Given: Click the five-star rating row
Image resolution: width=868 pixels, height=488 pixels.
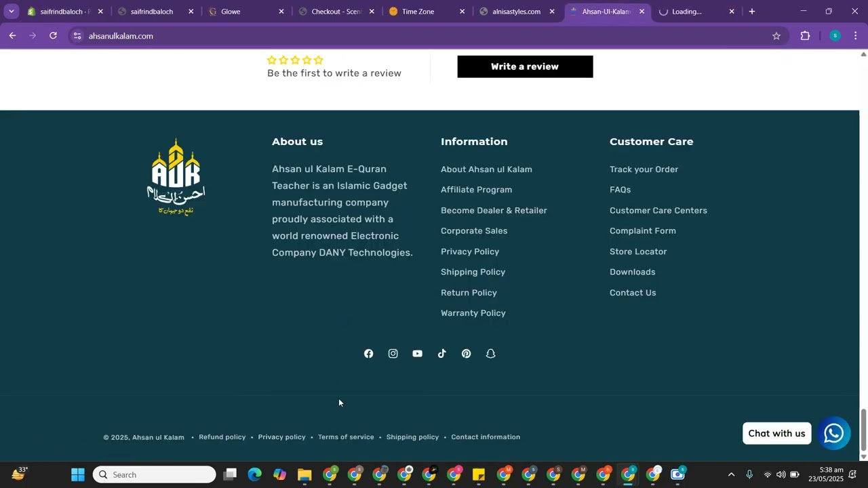Looking at the screenshot, I should tap(295, 60).
